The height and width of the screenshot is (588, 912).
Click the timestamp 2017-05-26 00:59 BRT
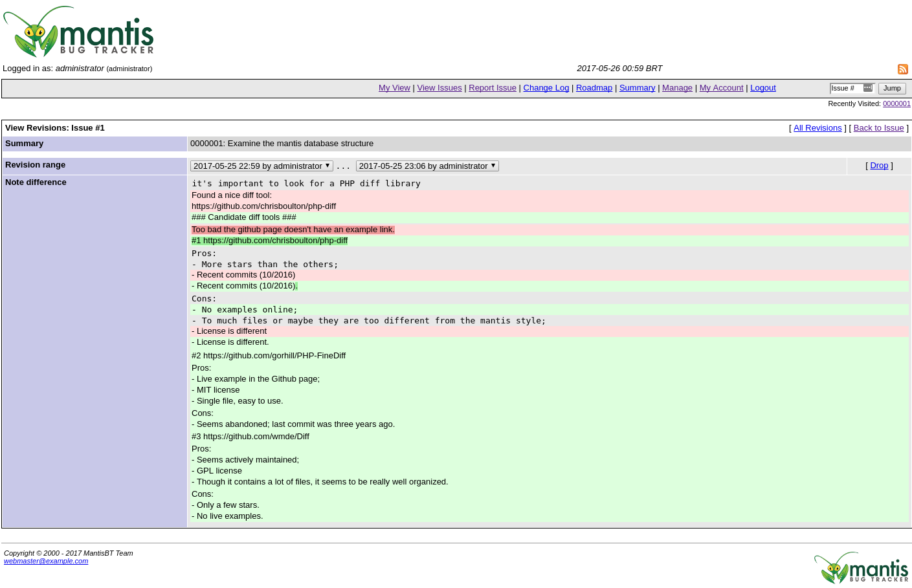tap(619, 69)
